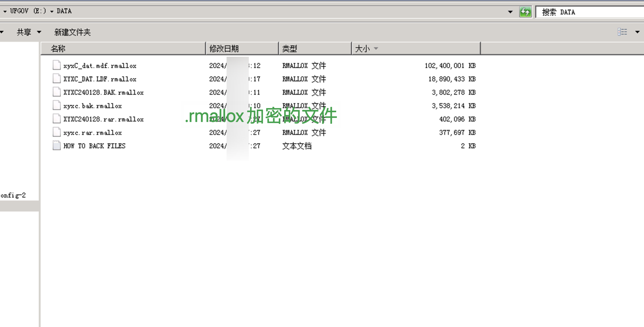This screenshot has height=327, width=644.
Task: Click the xyxc.rar.rmallox file icon
Action: point(56,132)
